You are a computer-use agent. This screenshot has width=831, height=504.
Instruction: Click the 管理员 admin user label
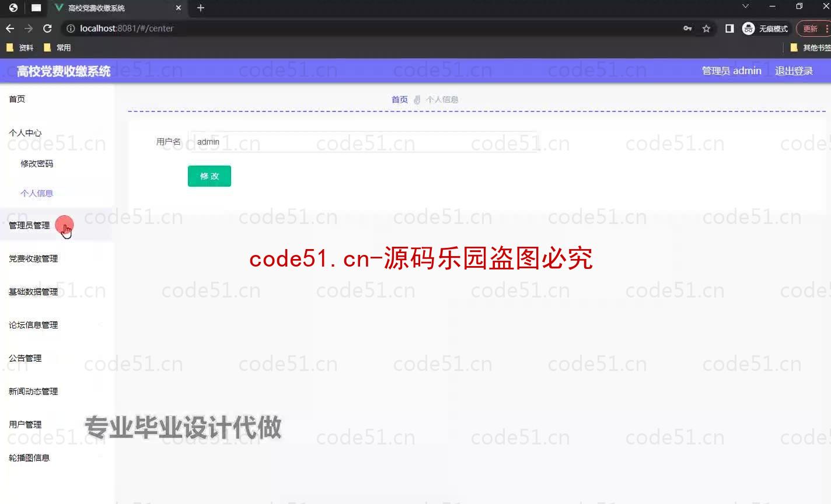click(x=731, y=71)
